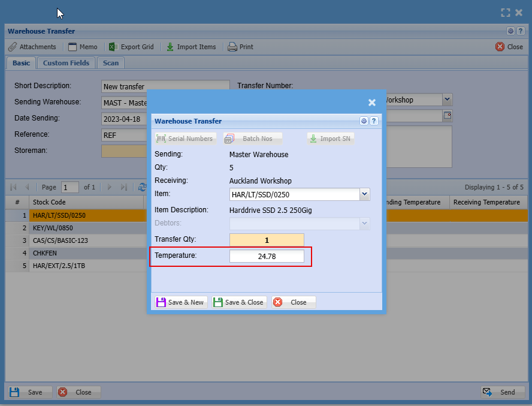Switch to the Custom Fields tab
Screen dimensions: 532x406
point(66,63)
